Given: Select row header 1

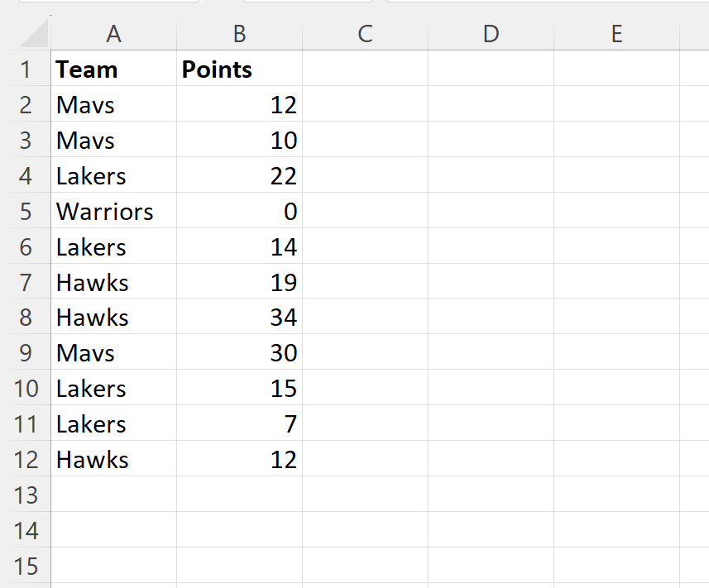Looking at the screenshot, I should [x=27, y=69].
